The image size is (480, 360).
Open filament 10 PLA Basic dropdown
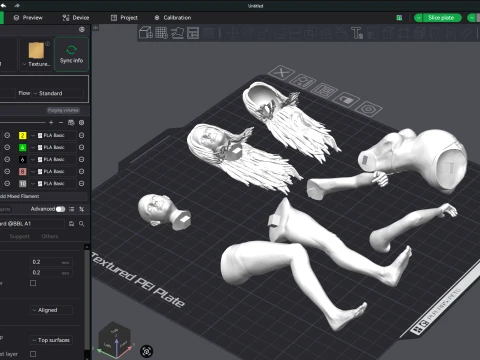tap(53, 183)
